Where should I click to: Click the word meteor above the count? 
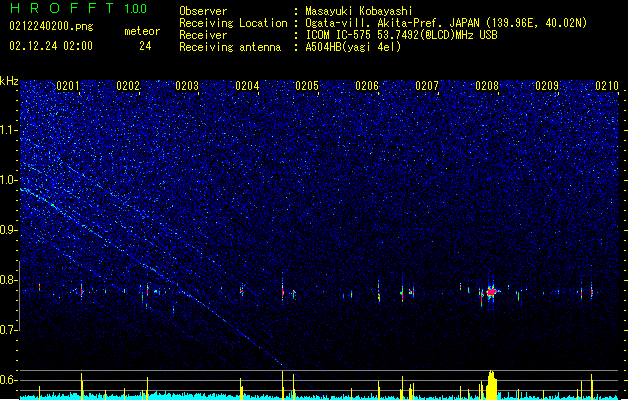point(142,31)
